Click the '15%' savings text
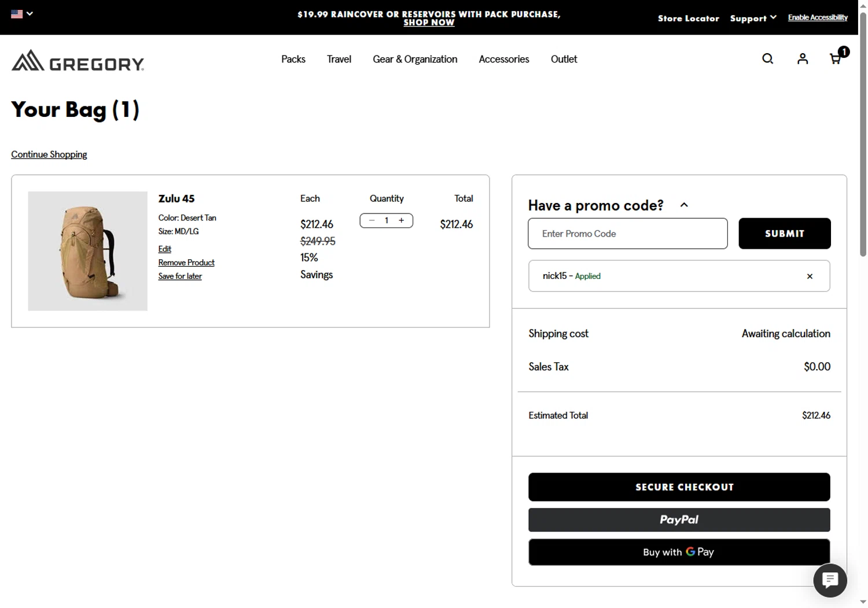868x608 pixels. pos(309,257)
